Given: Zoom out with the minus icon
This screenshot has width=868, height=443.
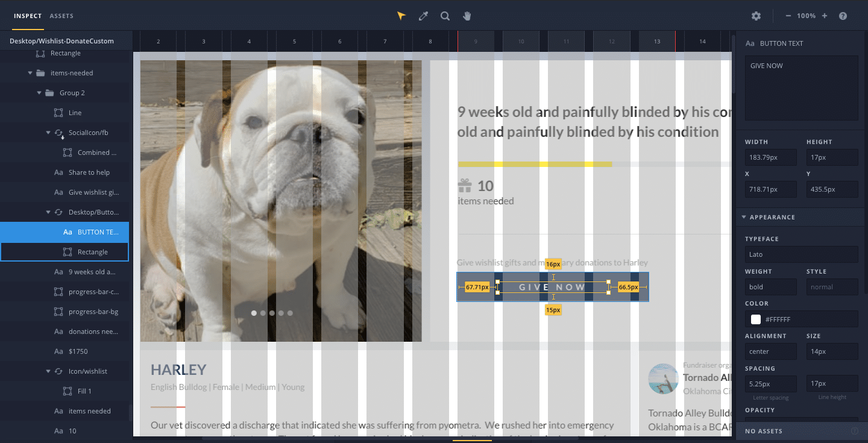Looking at the screenshot, I should 788,16.
